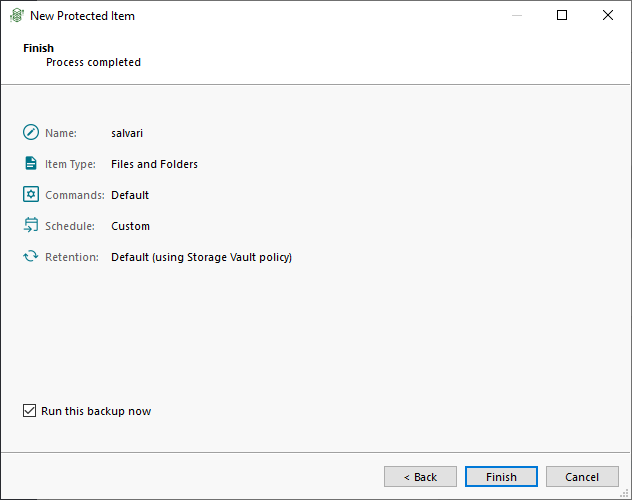Image resolution: width=632 pixels, height=500 pixels.
Task: Click the gear icon beside Commands
Action: pyautogui.click(x=31, y=195)
